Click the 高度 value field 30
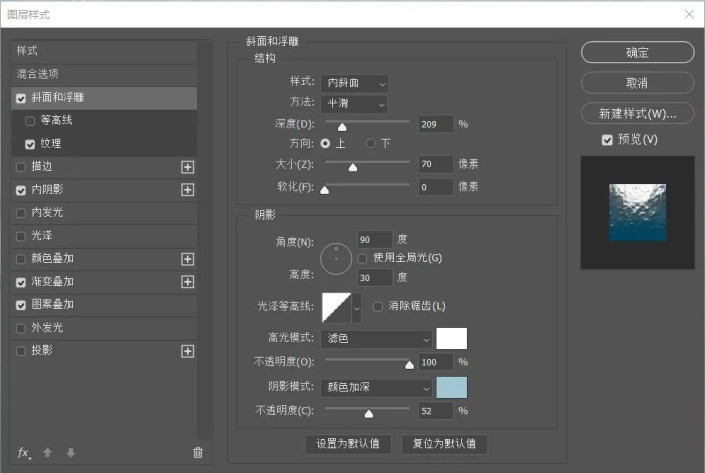The height and width of the screenshot is (473, 705). coord(375,278)
